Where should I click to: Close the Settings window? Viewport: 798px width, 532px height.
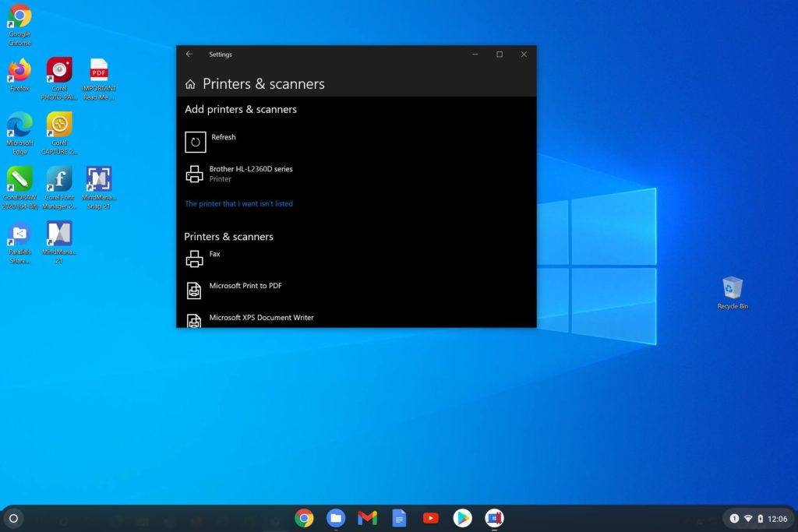tap(524, 55)
